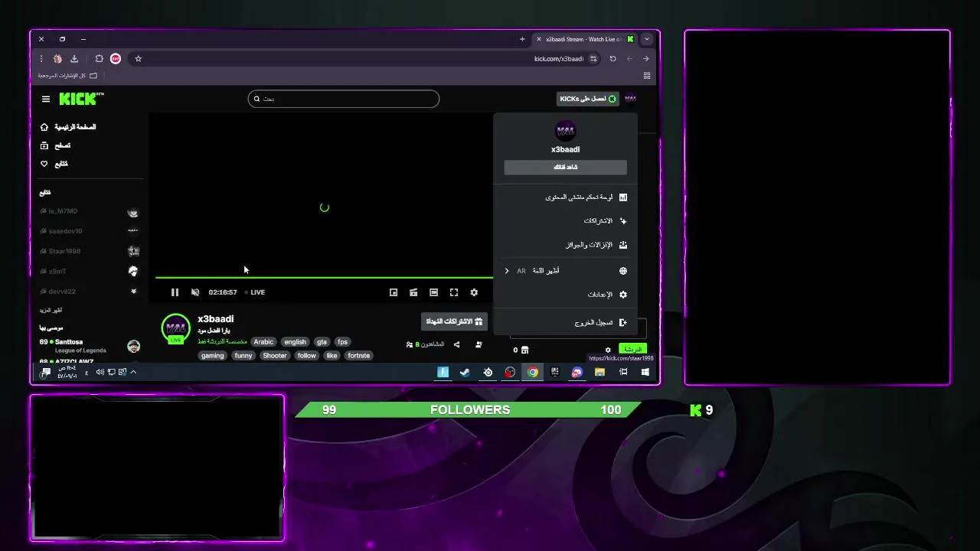Screen dimensions: 980x551
Task: Toggle mini player picture-in-picture mode
Action: tap(394, 292)
